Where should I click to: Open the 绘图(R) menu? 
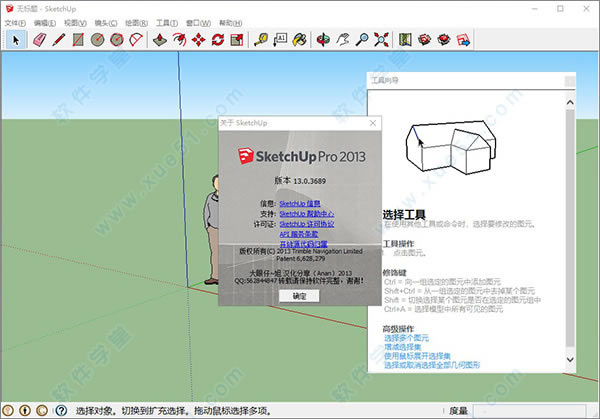point(137,23)
